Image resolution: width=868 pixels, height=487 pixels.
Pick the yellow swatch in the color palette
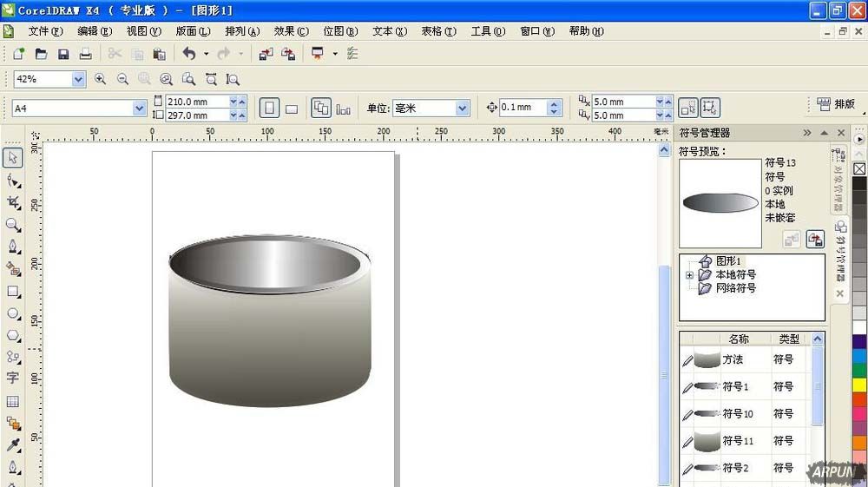859,385
